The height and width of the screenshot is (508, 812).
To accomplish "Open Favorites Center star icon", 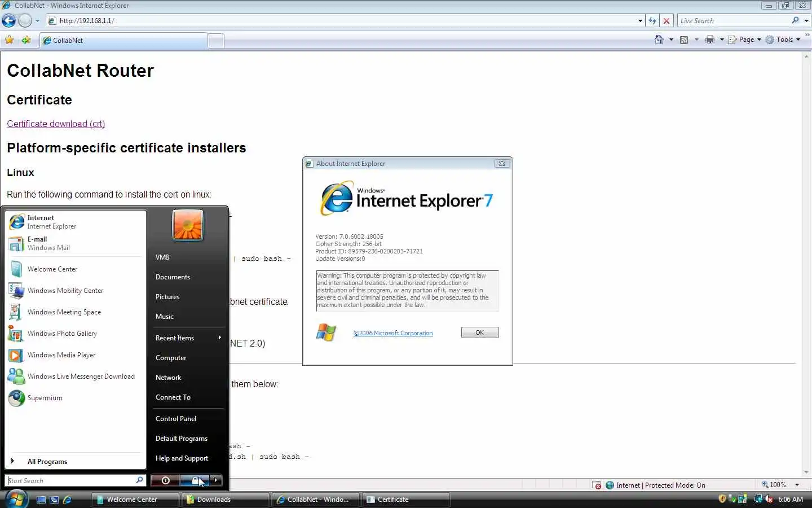I will point(9,40).
